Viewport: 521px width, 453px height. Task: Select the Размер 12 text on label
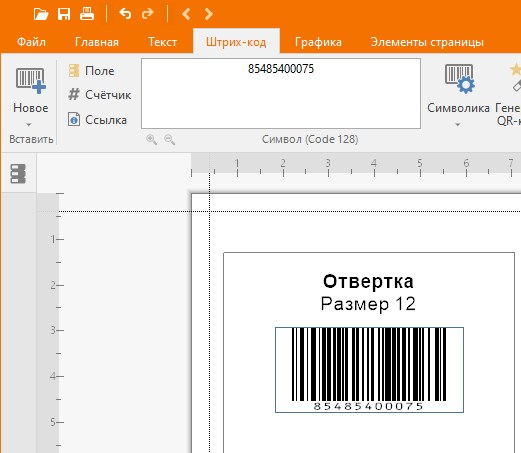(x=368, y=304)
